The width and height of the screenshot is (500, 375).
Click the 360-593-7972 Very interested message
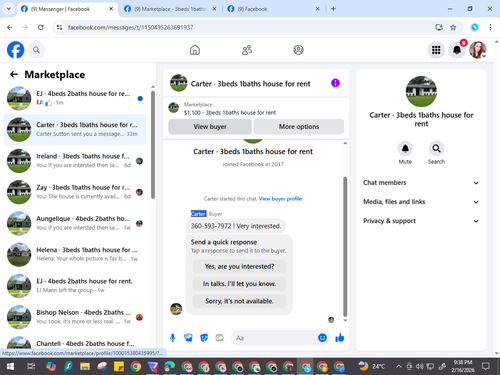(x=236, y=226)
